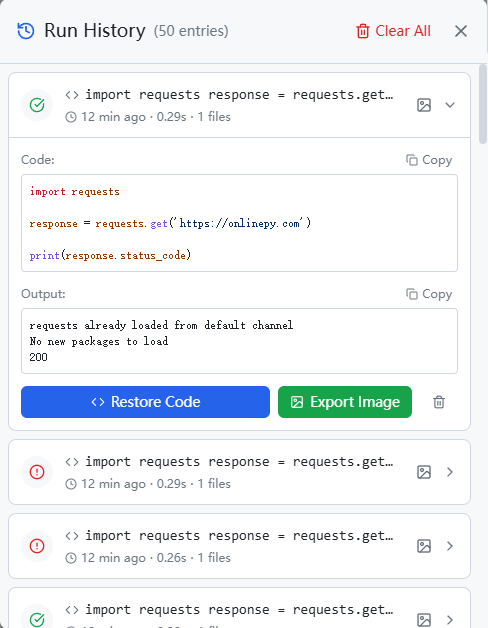Image resolution: width=488 pixels, height=628 pixels.
Task: Expand the second entry marked with error
Action: (x=450, y=472)
